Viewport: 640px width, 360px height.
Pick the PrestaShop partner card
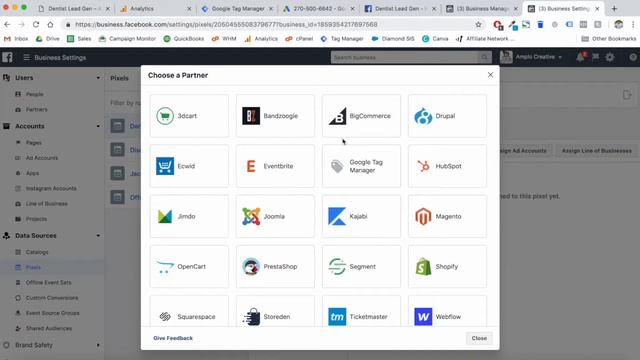(275, 267)
